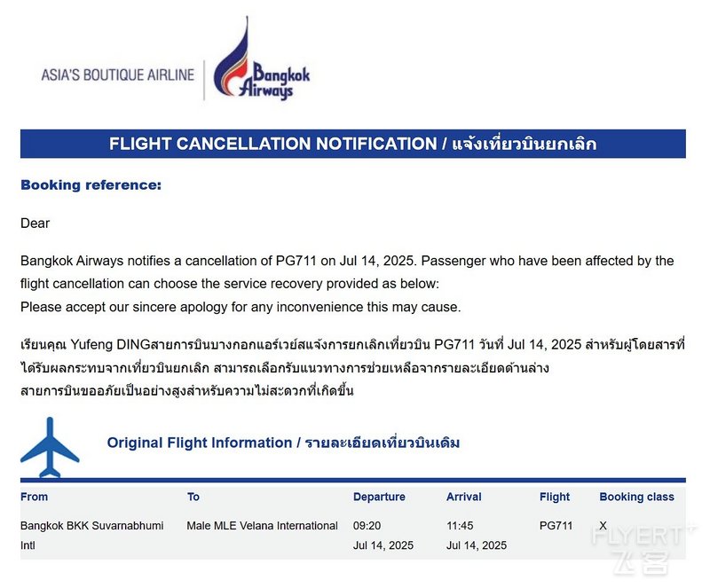This screenshot has height=588, width=710.
Task: Click the Asia's Boutique Airline tagline
Action: point(118,74)
